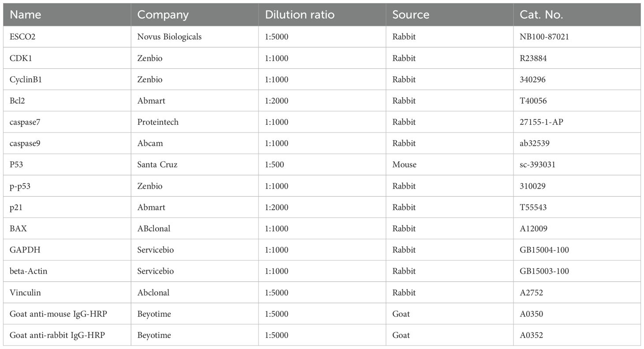Screen dimensions: 644x349
Task: Select the Cat. No. column header
Action: (x=541, y=15)
